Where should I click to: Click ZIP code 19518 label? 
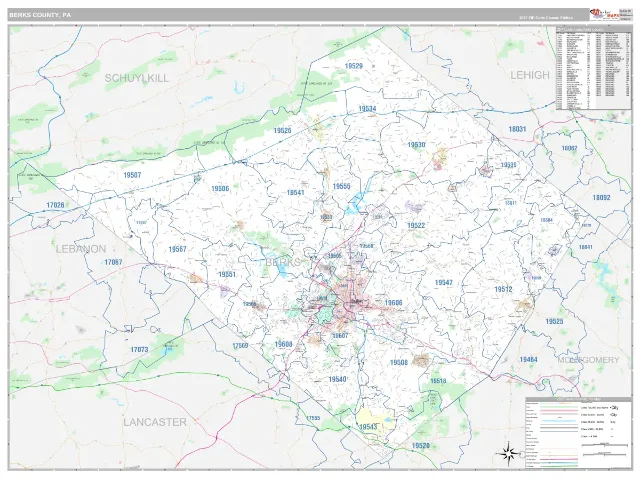pyautogui.click(x=438, y=381)
